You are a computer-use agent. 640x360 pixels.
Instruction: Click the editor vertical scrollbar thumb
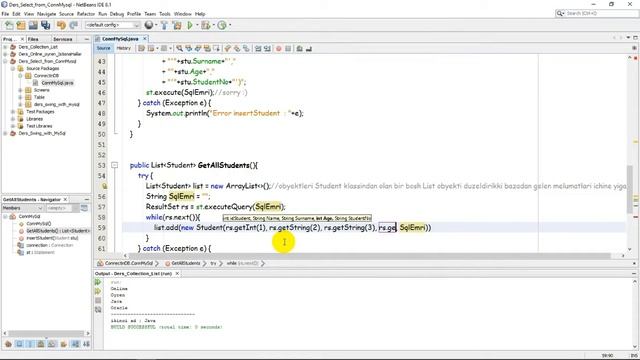630,189
